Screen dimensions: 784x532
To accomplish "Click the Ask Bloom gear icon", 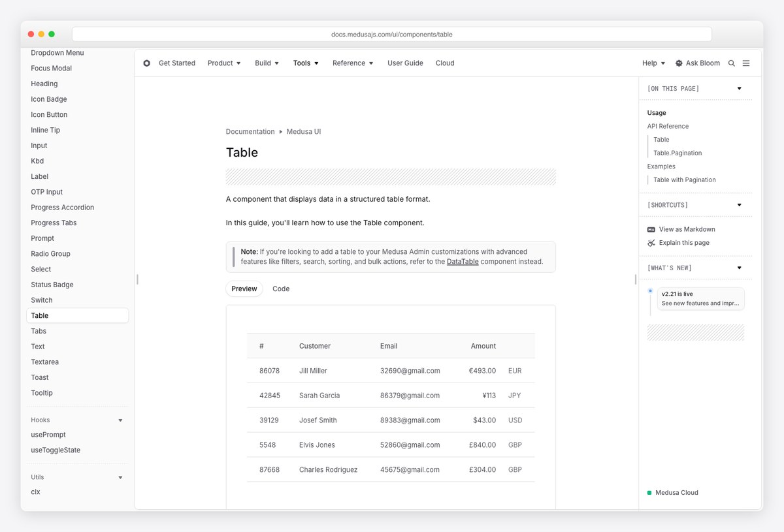I will [679, 63].
